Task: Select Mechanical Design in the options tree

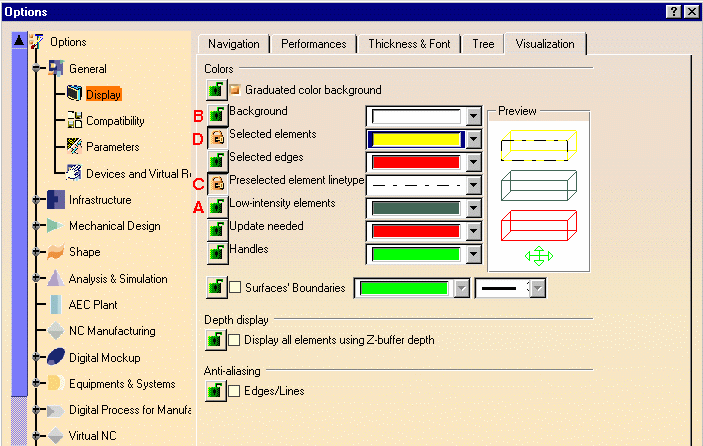Action: (114, 226)
